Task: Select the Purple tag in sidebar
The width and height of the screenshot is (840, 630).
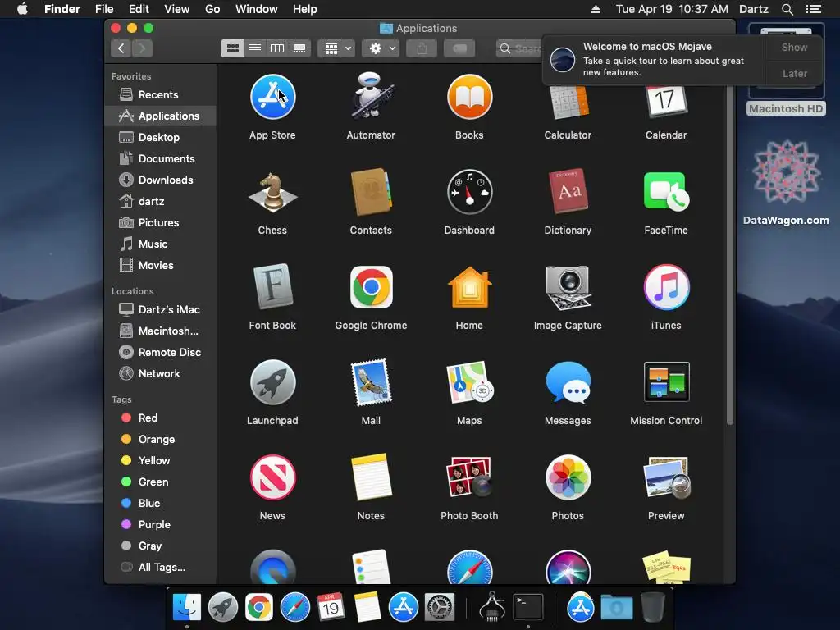Action: (x=160, y=524)
